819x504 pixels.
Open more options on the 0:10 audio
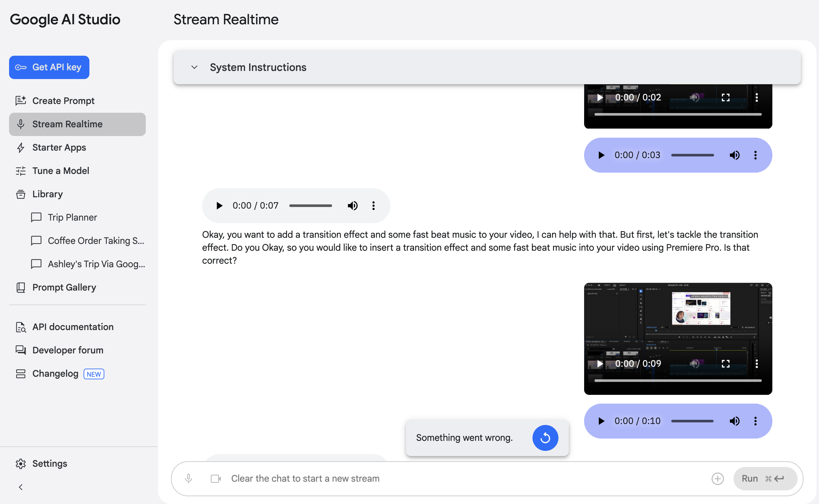[x=755, y=421]
